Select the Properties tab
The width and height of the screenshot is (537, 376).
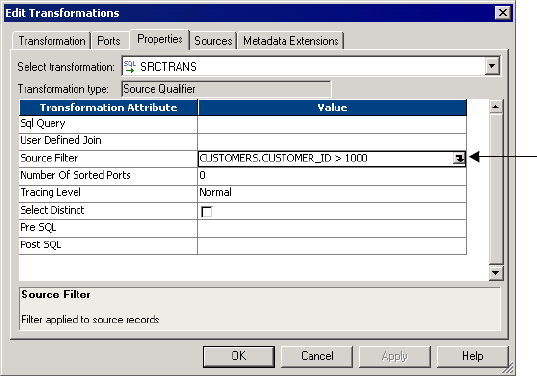160,39
